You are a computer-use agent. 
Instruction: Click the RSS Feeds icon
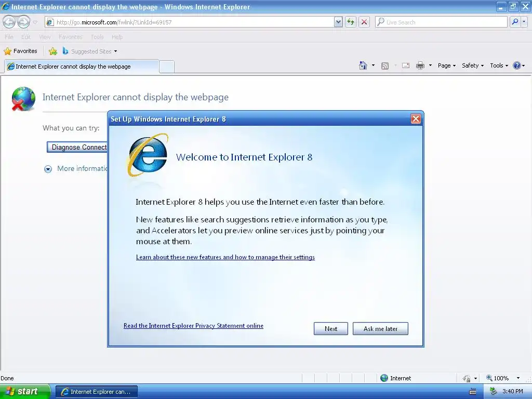pos(385,66)
